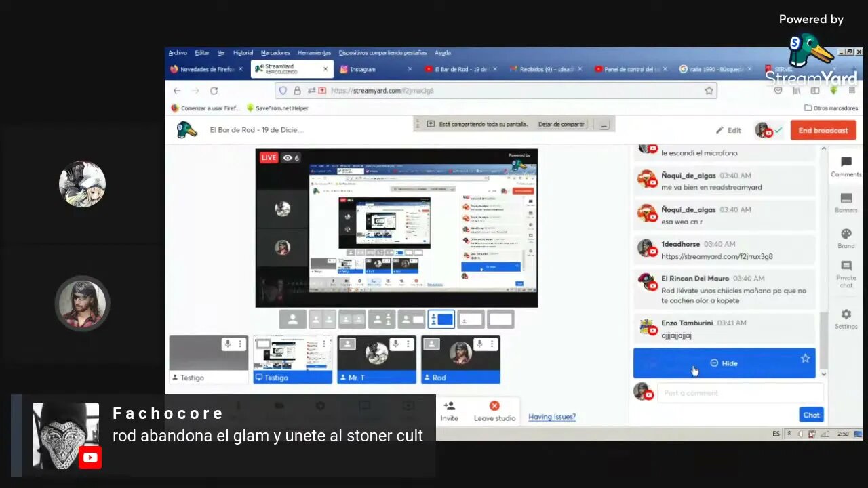Click Rod solo layout icon
The width and height of the screenshot is (868, 488).
[x=432, y=344]
